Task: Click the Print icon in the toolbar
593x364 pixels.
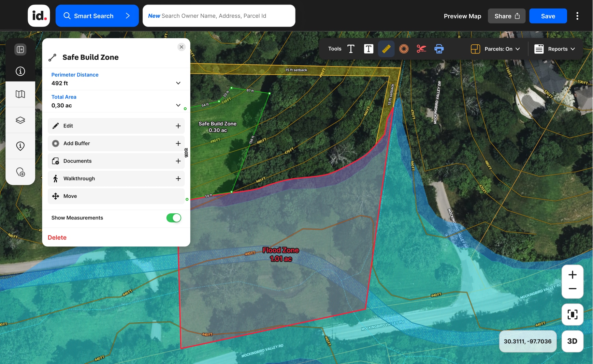Action: point(439,49)
